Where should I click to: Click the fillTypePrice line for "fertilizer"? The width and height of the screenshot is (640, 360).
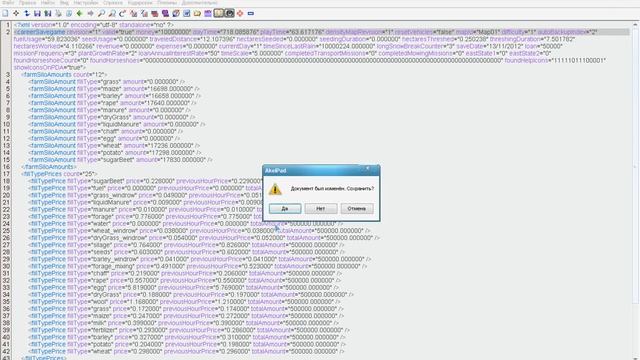tap(189, 330)
